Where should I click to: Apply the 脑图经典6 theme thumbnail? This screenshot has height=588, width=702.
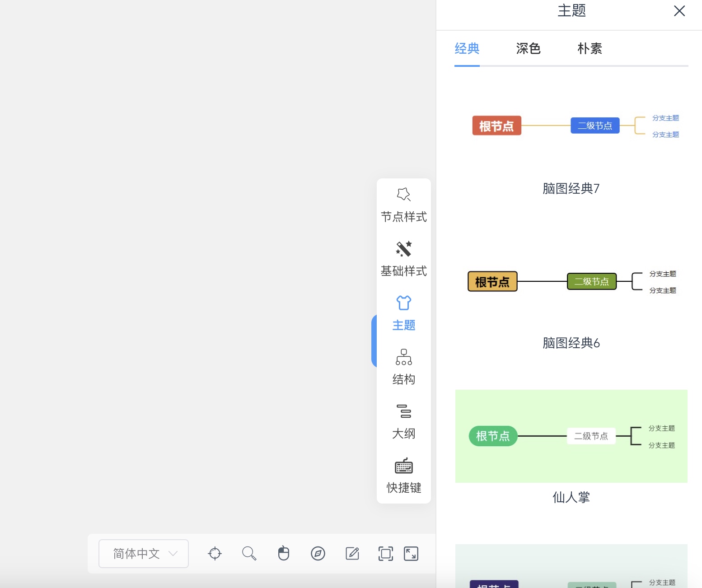(571, 281)
